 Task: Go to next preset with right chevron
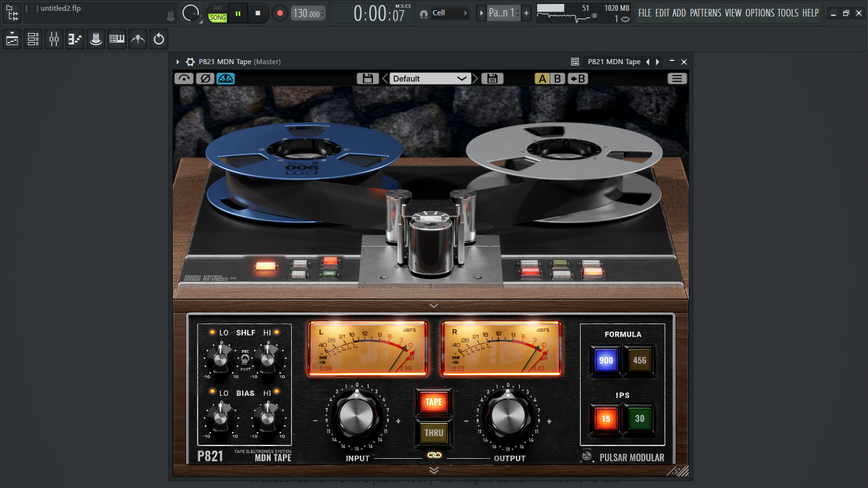[476, 79]
